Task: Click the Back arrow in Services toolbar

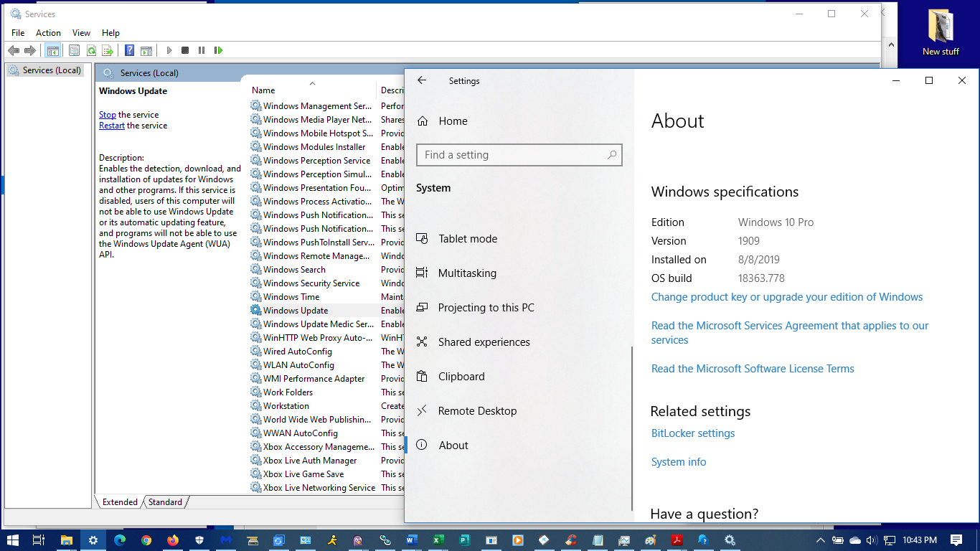Action: click(13, 50)
